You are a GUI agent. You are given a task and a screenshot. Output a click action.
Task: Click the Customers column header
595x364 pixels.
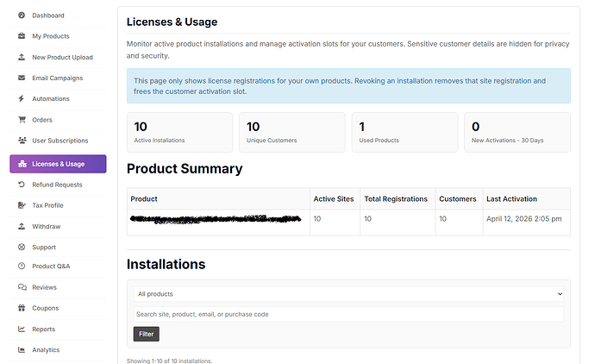pyautogui.click(x=458, y=199)
